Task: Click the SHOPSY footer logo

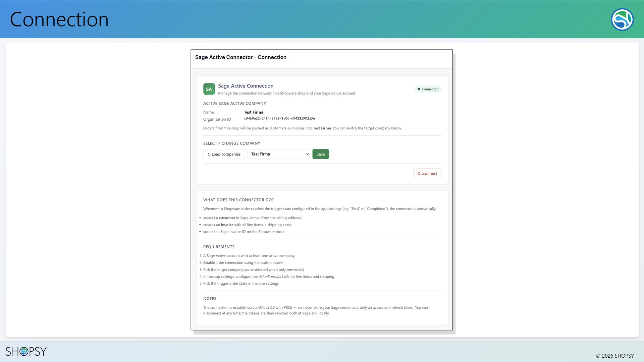Action: coord(26,351)
